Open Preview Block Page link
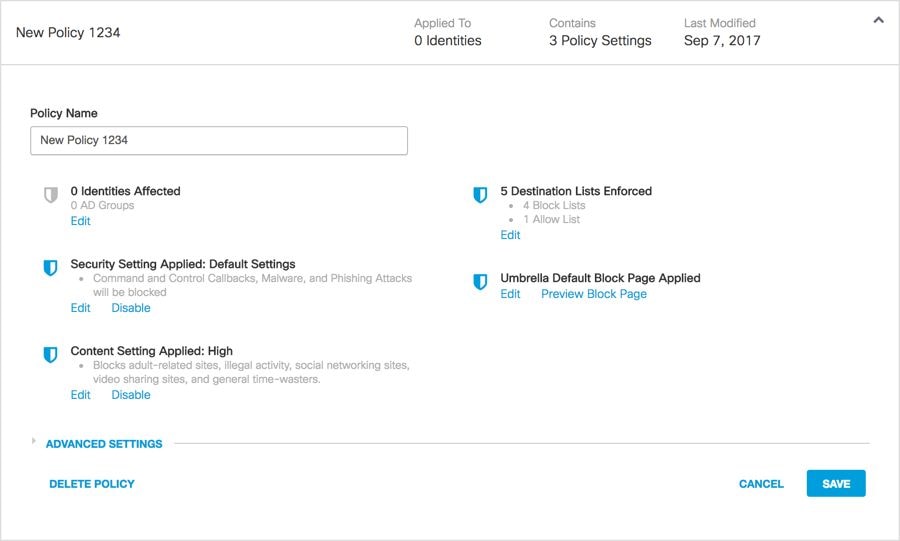900x541 pixels. (594, 294)
